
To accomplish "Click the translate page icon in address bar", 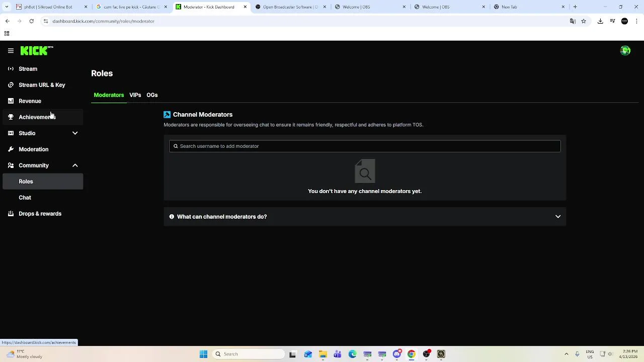I will (573, 21).
